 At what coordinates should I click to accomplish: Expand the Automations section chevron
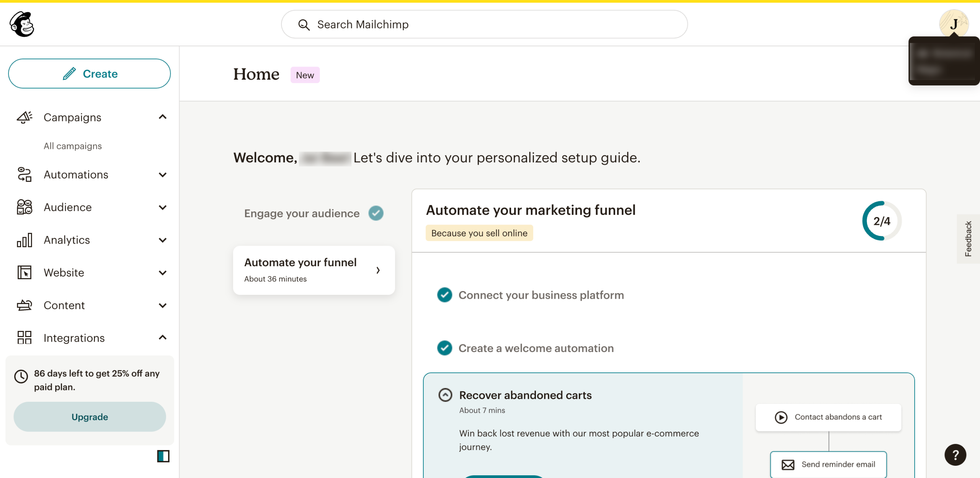pyautogui.click(x=163, y=175)
